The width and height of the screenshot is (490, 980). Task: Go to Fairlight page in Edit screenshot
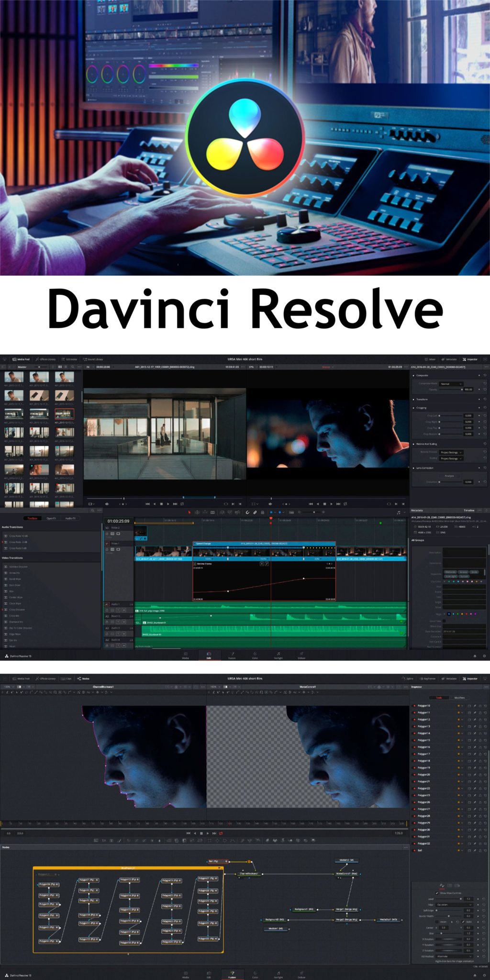(x=278, y=655)
